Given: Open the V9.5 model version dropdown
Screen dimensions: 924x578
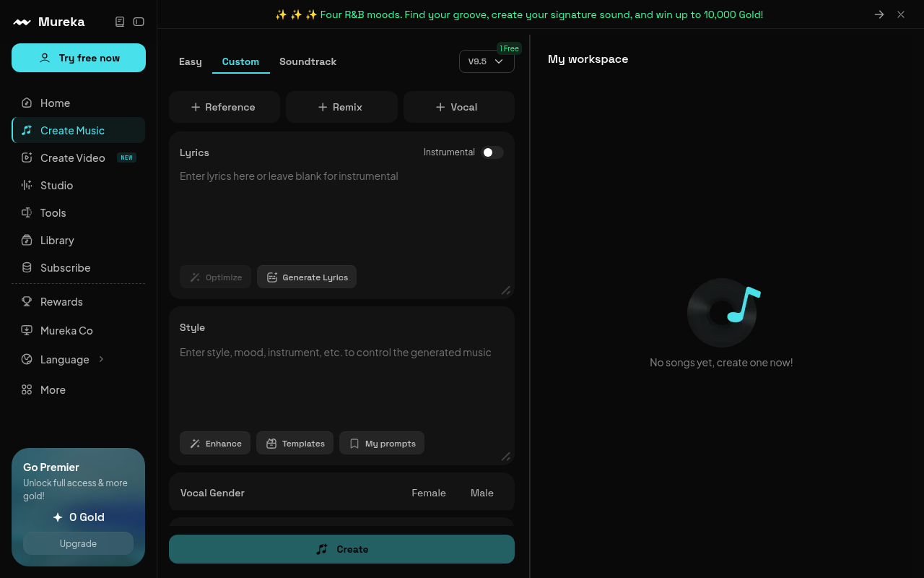Looking at the screenshot, I should click(487, 61).
